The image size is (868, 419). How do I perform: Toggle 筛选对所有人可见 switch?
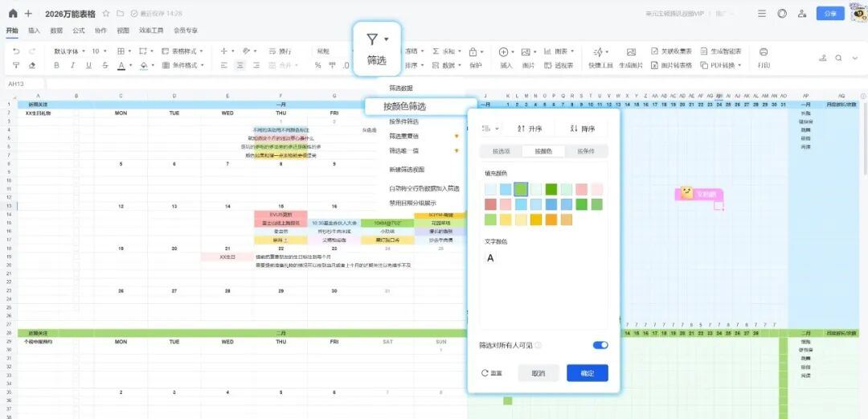tap(600, 345)
